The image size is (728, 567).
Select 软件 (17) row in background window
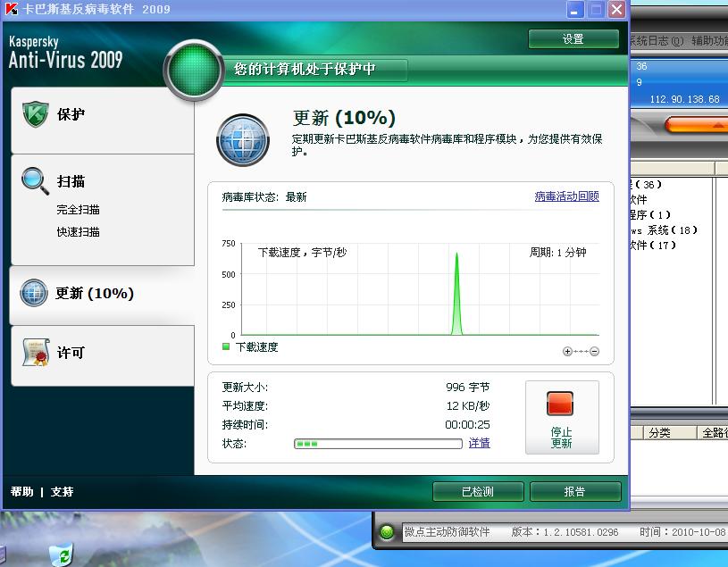(x=653, y=245)
